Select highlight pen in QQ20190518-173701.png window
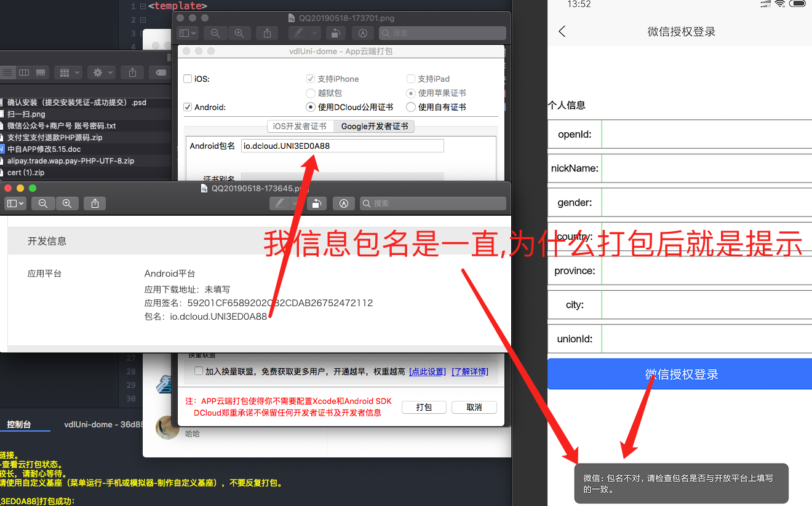Viewport: 812px width, 506px height. point(299,33)
